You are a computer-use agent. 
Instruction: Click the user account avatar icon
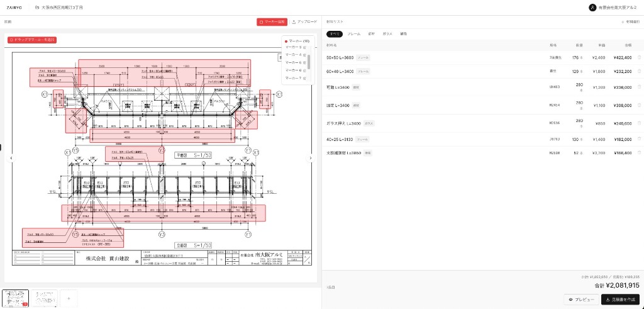(592, 8)
